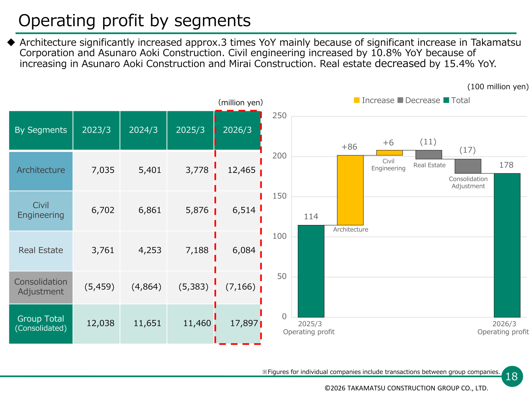Click the "Operating profit by segments" title
Screen dimensions: 532x399
pyautogui.click(x=134, y=21)
